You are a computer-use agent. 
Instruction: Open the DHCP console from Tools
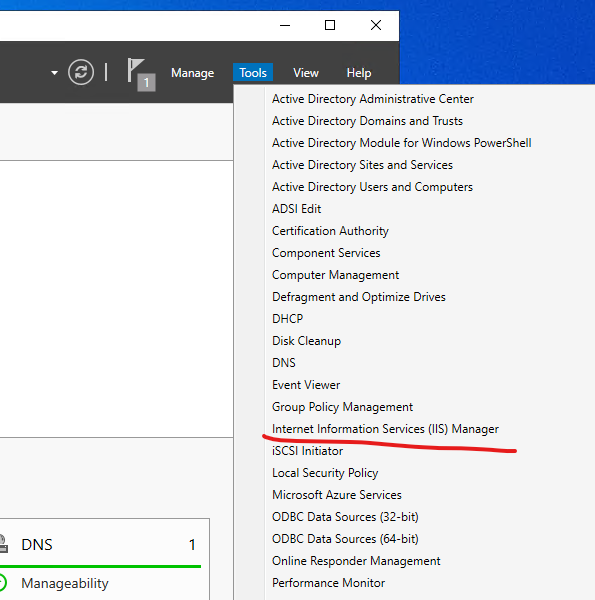click(287, 319)
